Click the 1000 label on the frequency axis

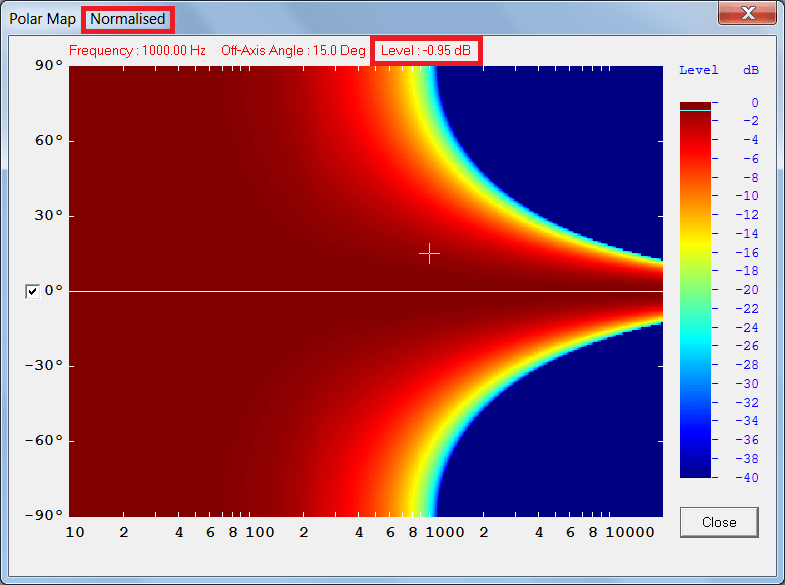(445, 532)
